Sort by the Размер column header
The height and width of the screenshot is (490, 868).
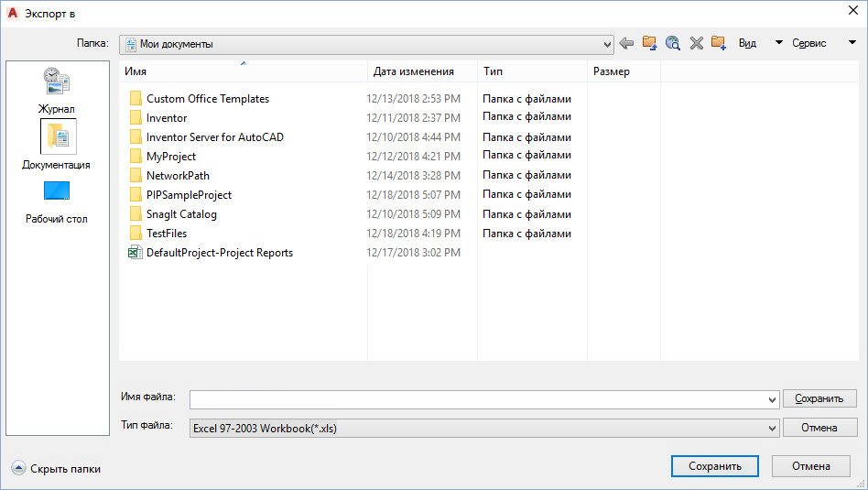[x=624, y=71]
